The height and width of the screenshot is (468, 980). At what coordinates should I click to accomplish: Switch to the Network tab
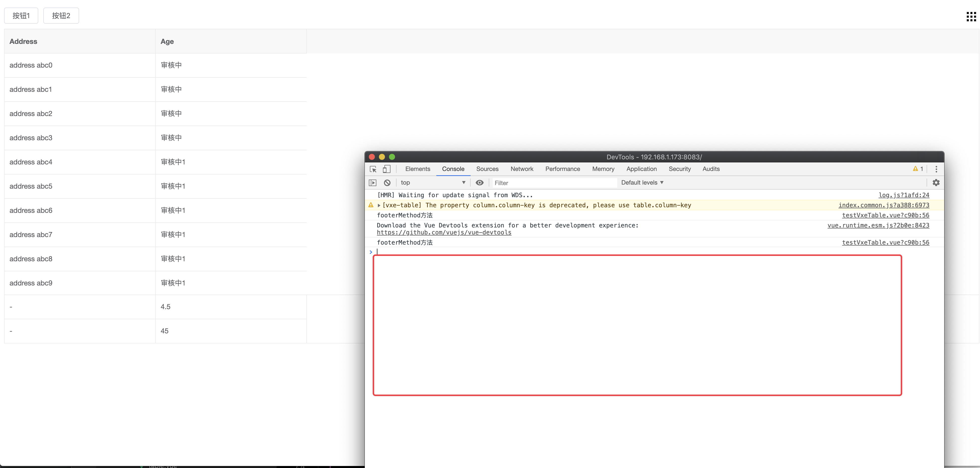click(521, 169)
